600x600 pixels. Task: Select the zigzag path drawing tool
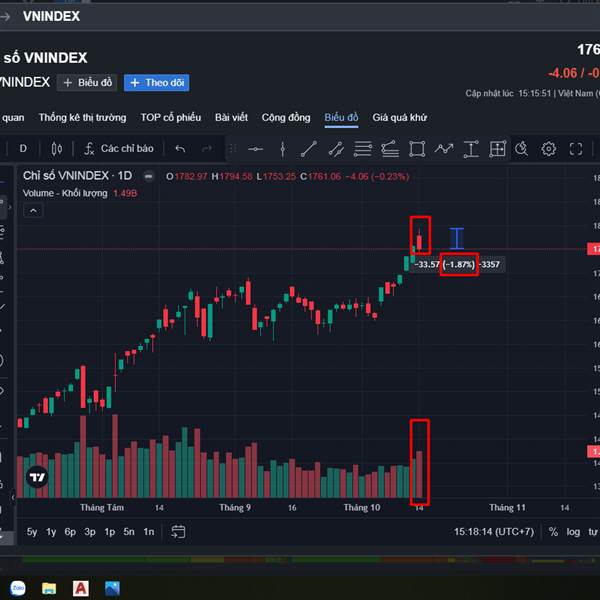(x=444, y=148)
